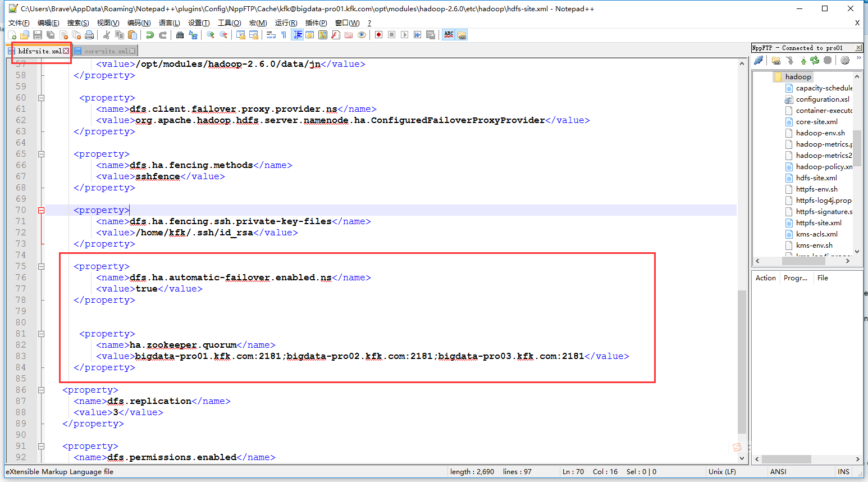Click the Print toolbar icon
The image size is (868, 482).
coord(89,35)
